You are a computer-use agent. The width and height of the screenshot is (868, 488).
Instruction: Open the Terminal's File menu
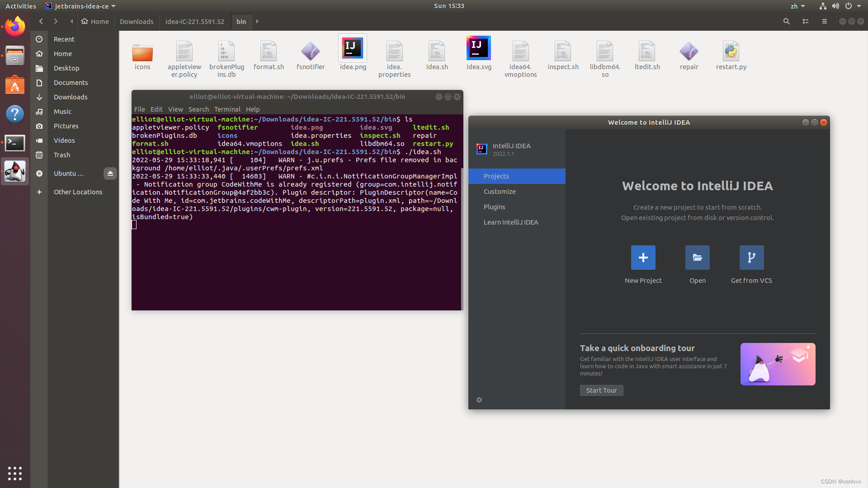(x=139, y=109)
